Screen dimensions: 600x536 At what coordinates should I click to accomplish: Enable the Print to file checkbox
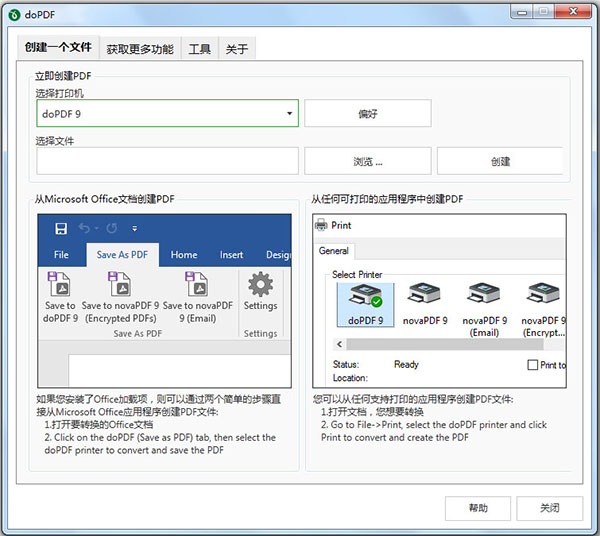(532, 365)
